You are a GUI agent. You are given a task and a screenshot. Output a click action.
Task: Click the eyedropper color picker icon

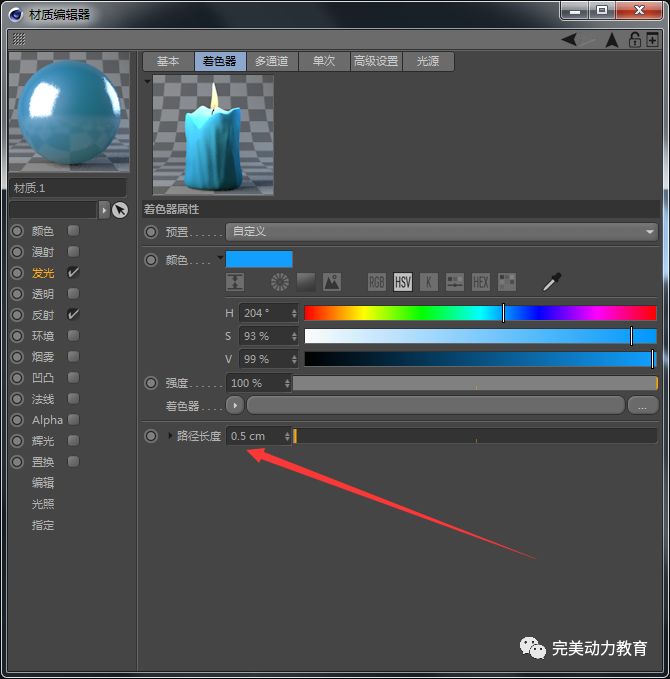[551, 283]
